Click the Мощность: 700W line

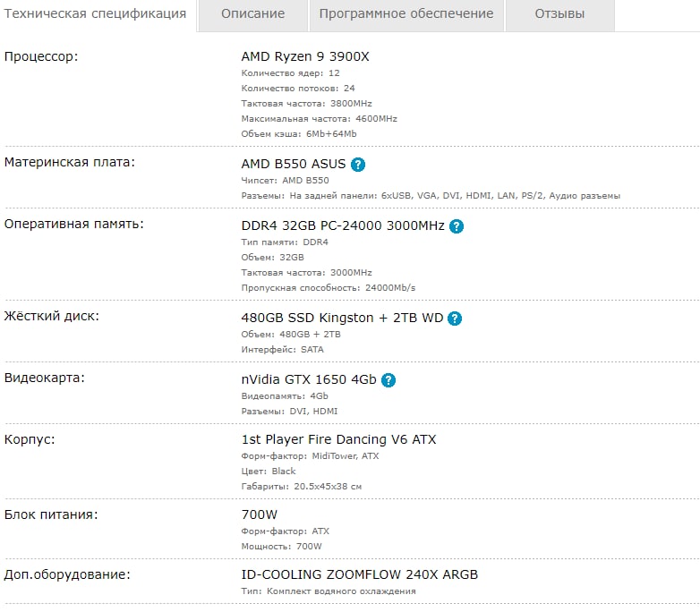coord(281,547)
